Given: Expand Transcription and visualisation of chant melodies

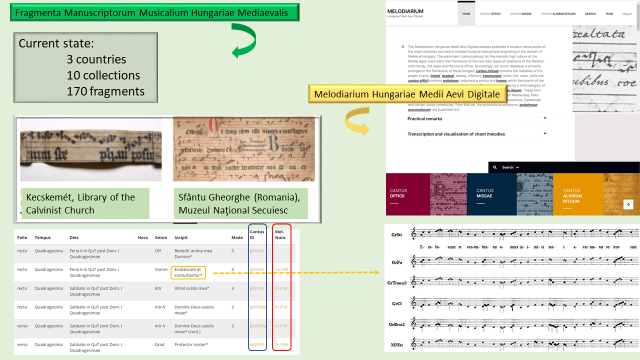Looking at the screenshot, I should [476, 134].
